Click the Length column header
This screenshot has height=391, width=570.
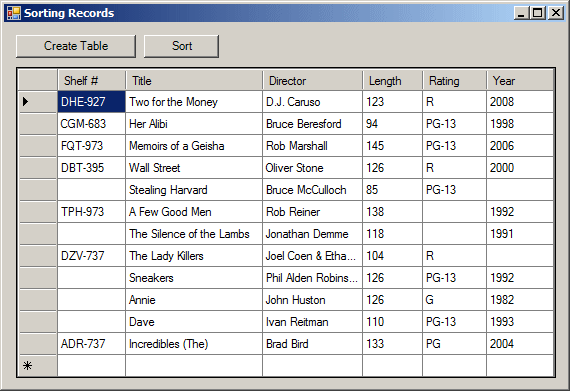pos(393,80)
